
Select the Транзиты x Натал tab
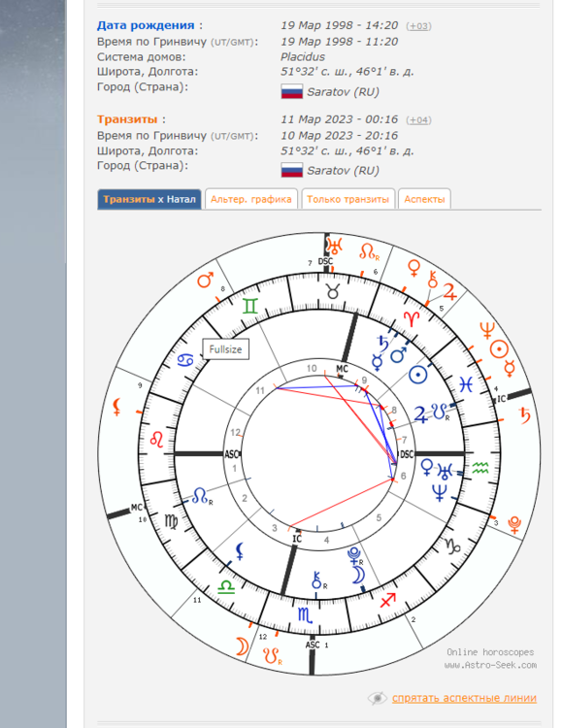149,199
